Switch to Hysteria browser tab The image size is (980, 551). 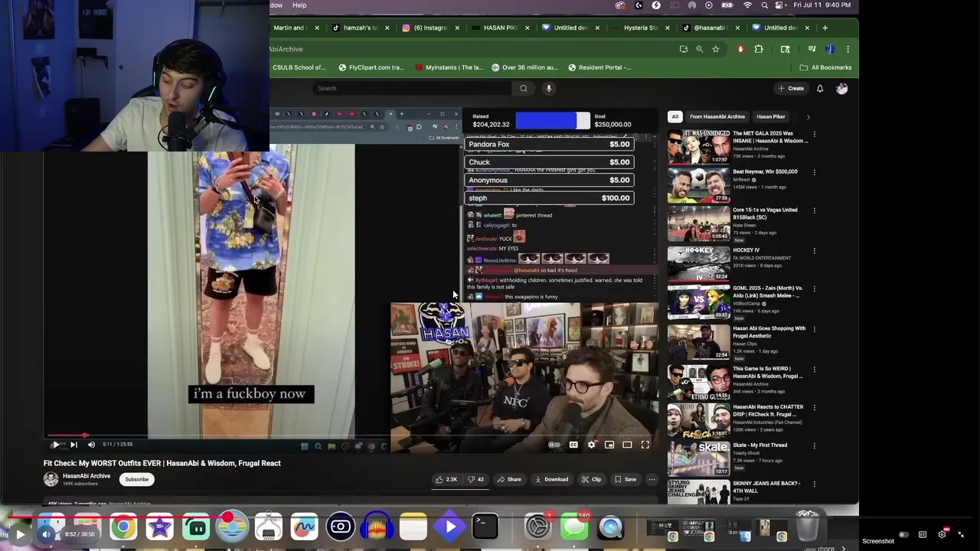pos(642,28)
